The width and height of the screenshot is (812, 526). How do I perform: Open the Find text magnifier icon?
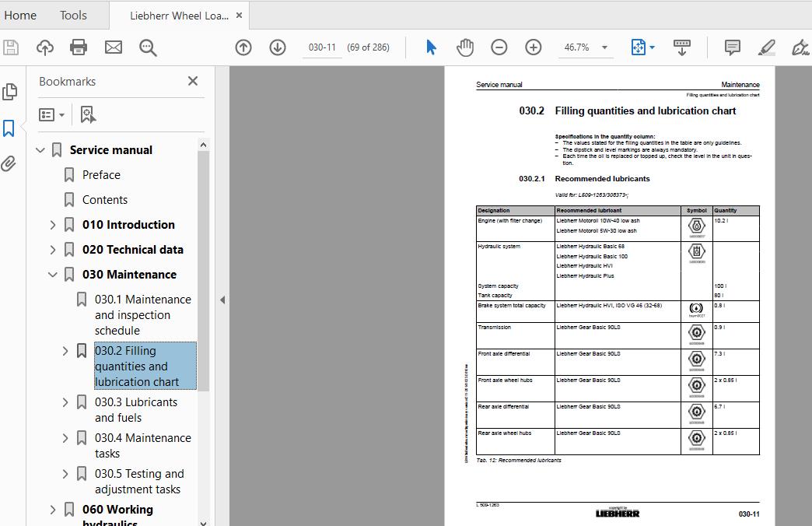(x=148, y=47)
